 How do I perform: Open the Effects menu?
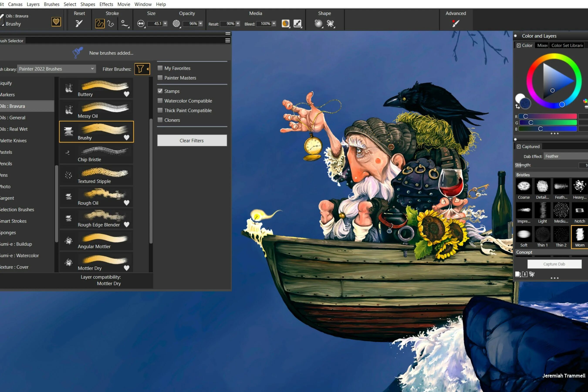107,4
